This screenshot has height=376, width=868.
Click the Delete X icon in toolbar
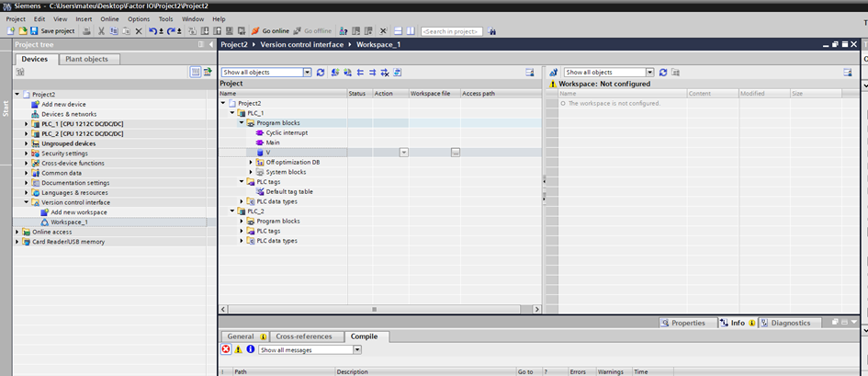(139, 31)
